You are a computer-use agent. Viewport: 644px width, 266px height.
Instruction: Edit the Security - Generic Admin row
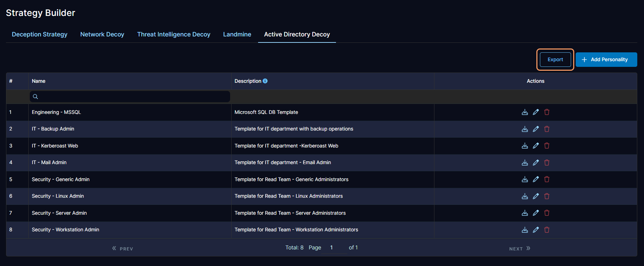click(x=536, y=179)
